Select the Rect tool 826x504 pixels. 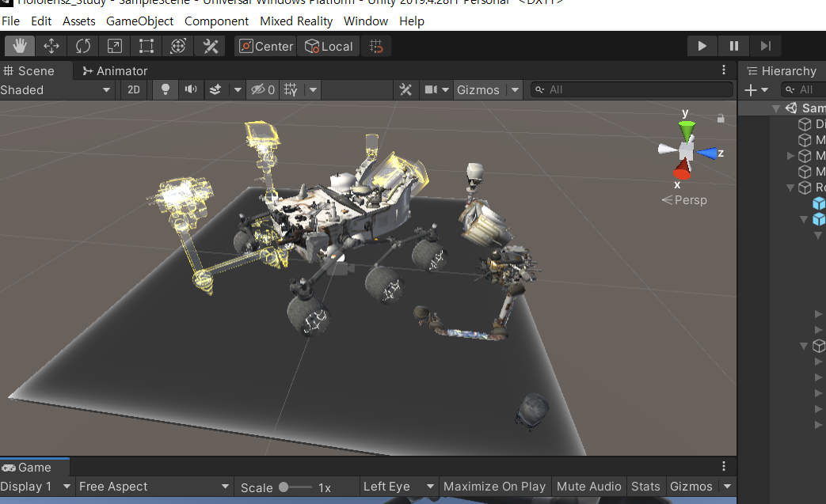[146, 47]
